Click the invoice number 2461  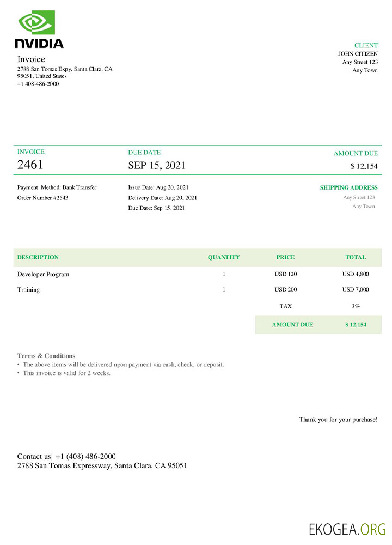pyautogui.click(x=30, y=165)
